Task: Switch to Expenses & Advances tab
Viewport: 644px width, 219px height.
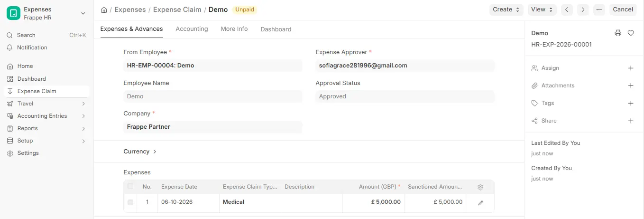Action: [132, 29]
